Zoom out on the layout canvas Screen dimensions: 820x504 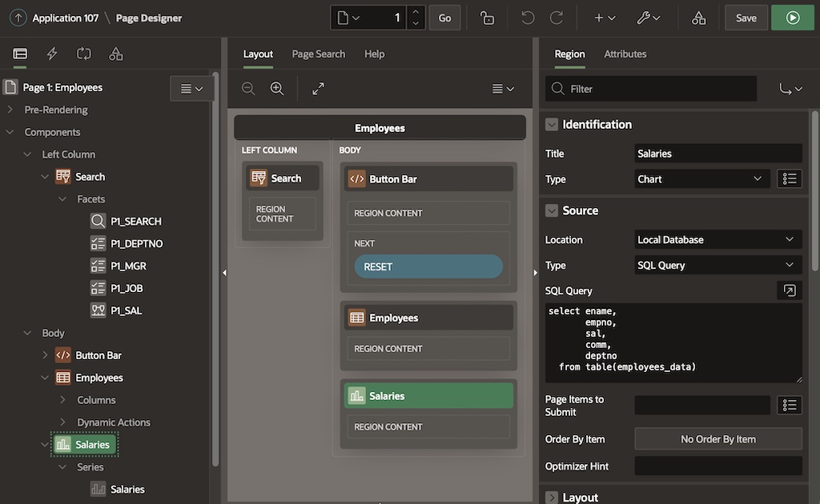point(248,89)
